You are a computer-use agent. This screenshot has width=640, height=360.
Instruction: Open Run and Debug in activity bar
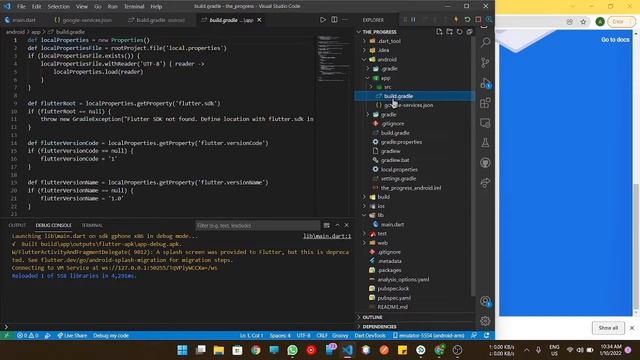[x=485, y=83]
